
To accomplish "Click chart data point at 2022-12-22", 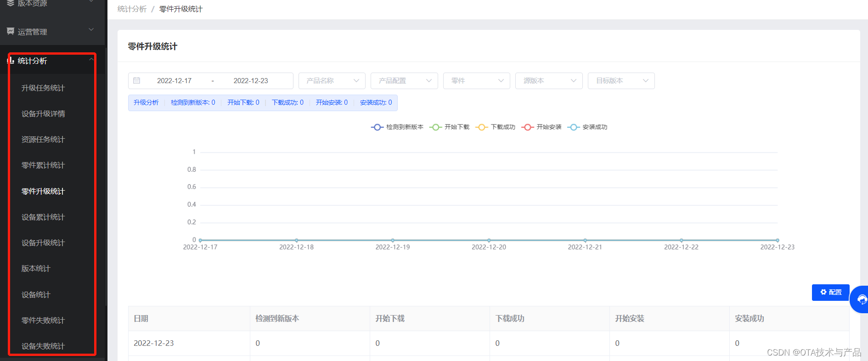I will tap(682, 240).
